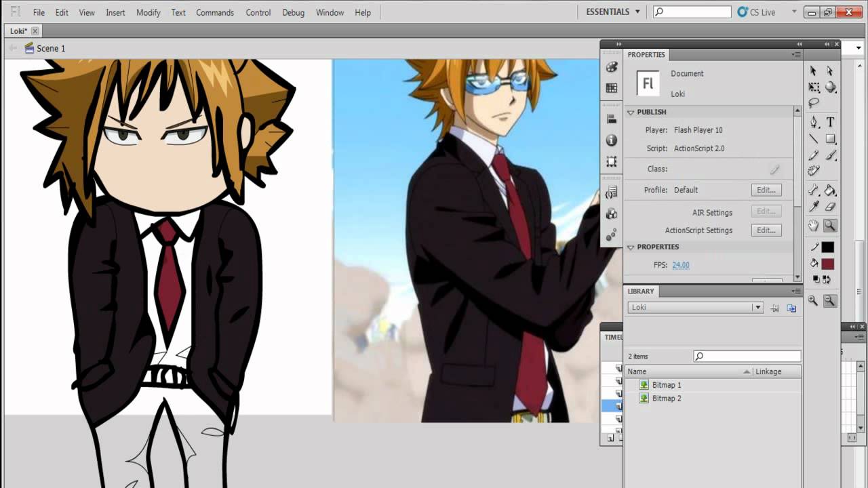Click the Bitmap 1 icon in Library
The height and width of the screenshot is (488, 868).
(644, 385)
